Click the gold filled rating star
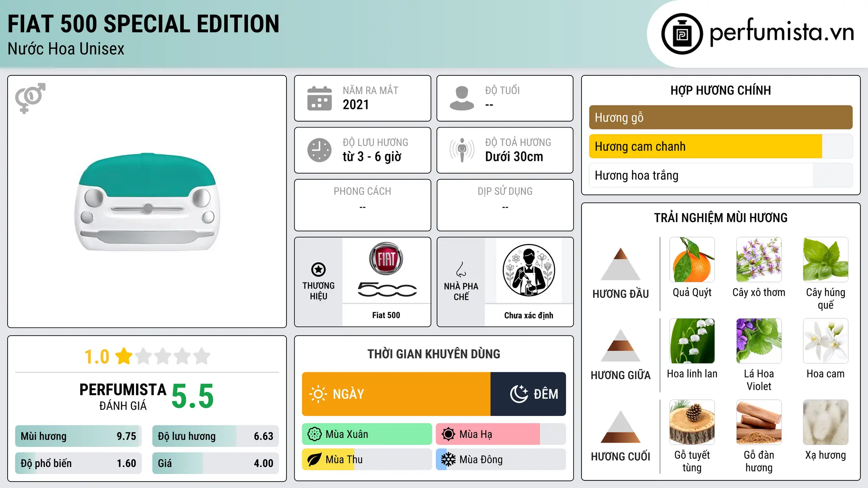868x488 pixels. coord(124,356)
